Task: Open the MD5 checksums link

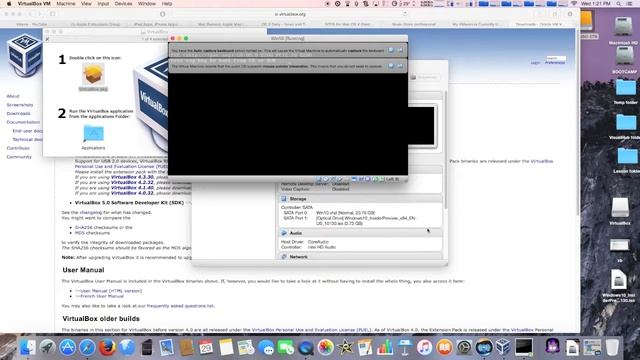Action: pyautogui.click(x=92, y=233)
